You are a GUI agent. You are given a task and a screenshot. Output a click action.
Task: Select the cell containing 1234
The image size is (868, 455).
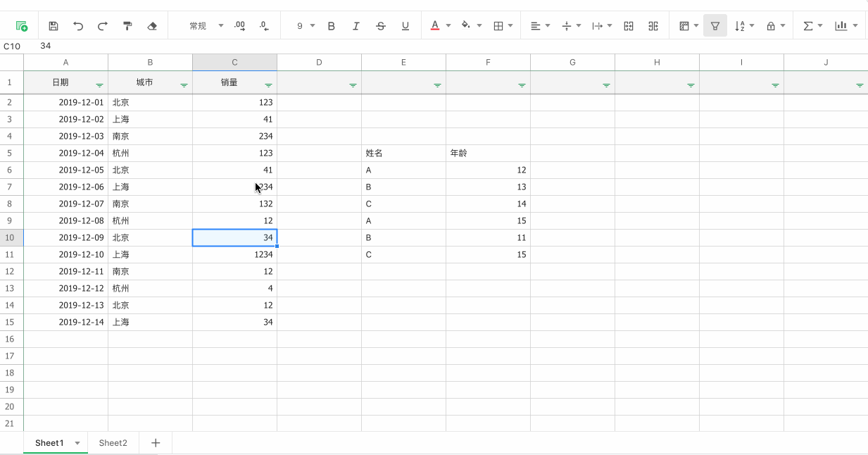tap(235, 254)
